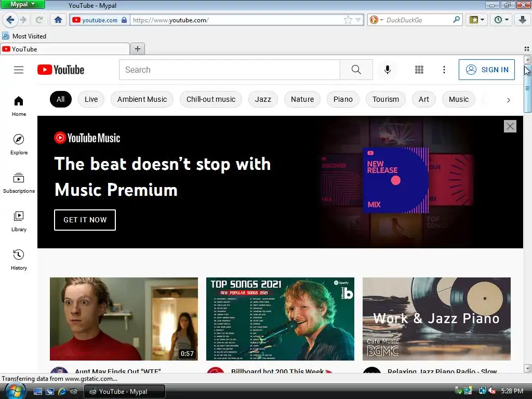
Task: Select the Piano category chip
Action: tap(343, 99)
